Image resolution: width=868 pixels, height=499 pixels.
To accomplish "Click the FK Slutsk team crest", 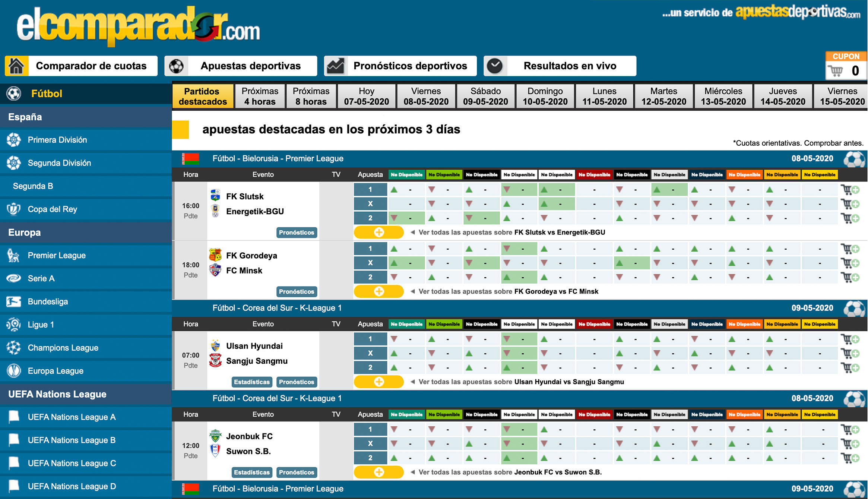I will point(215,195).
